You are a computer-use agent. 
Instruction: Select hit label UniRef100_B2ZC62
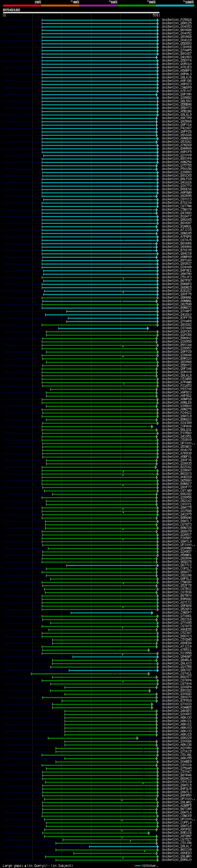pyautogui.click(x=177, y=467)
